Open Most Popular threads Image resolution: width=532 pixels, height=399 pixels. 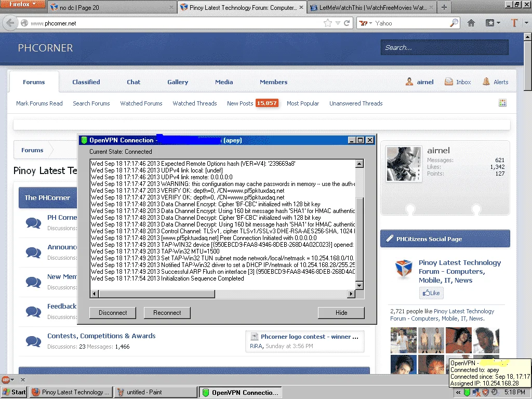point(303,103)
